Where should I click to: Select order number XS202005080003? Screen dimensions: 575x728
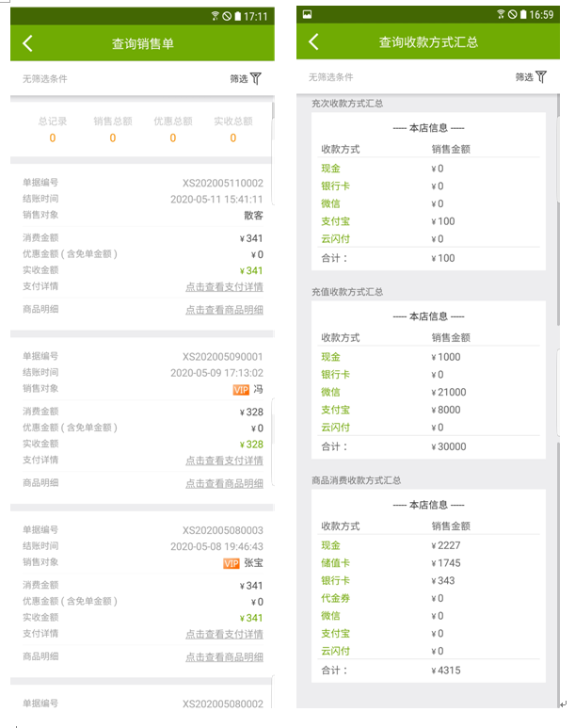click(223, 530)
